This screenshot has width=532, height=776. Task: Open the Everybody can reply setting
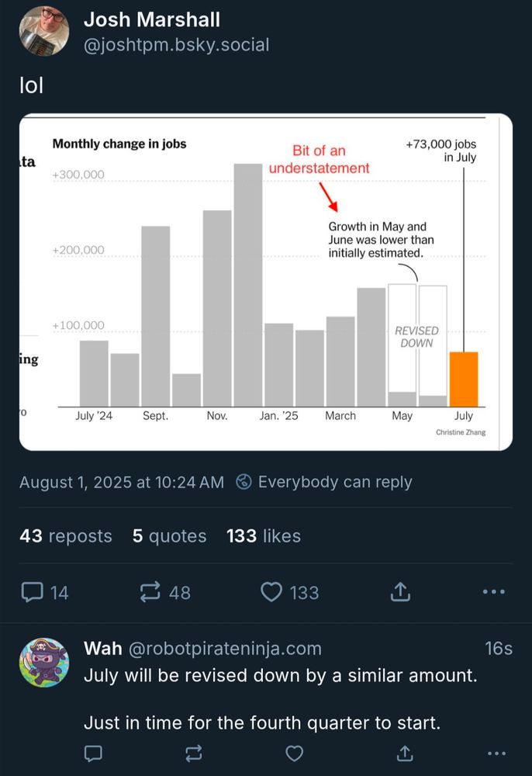[x=324, y=482]
